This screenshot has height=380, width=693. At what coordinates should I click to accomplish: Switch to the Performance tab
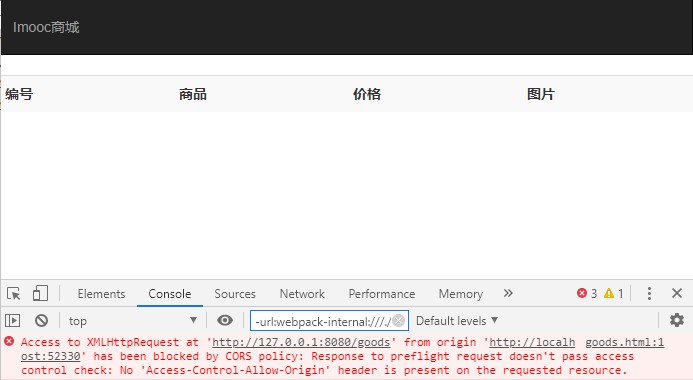[381, 294]
